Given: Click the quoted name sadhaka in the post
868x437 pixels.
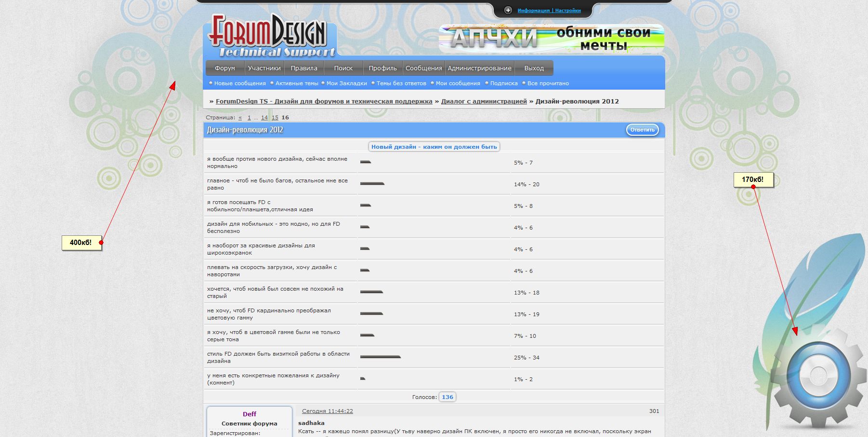Looking at the screenshot, I should 311,423.
